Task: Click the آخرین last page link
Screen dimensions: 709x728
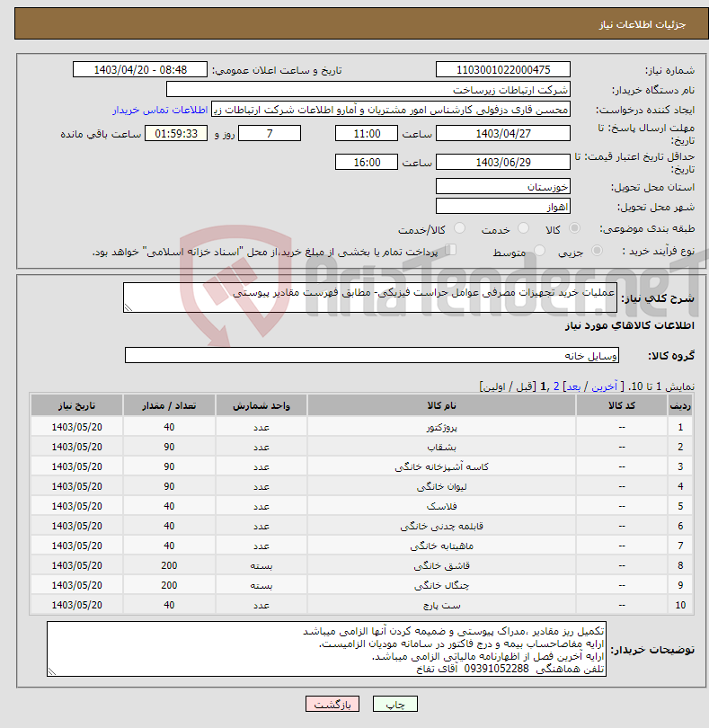Action: 604,386
